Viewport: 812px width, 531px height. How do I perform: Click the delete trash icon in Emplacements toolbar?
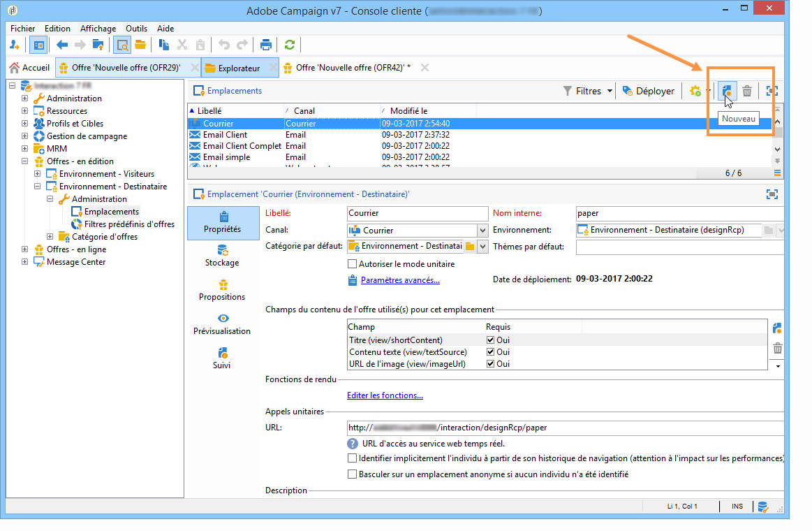point(747,91)
